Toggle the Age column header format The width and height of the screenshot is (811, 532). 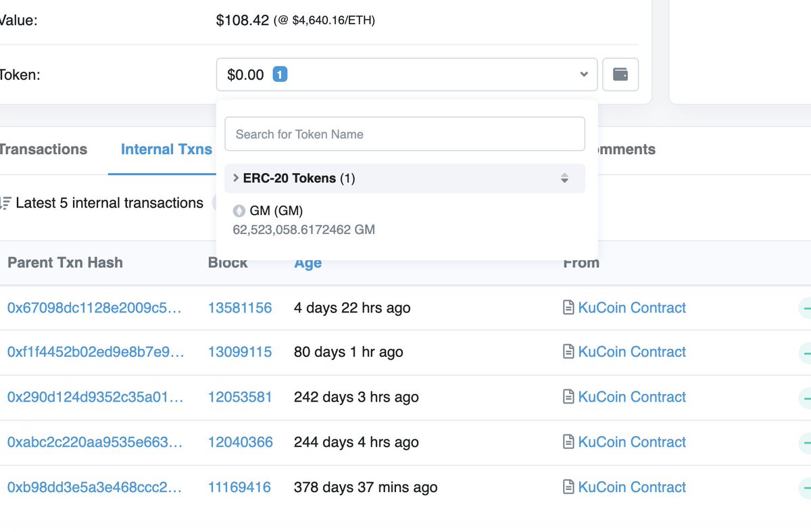(308, 263)
